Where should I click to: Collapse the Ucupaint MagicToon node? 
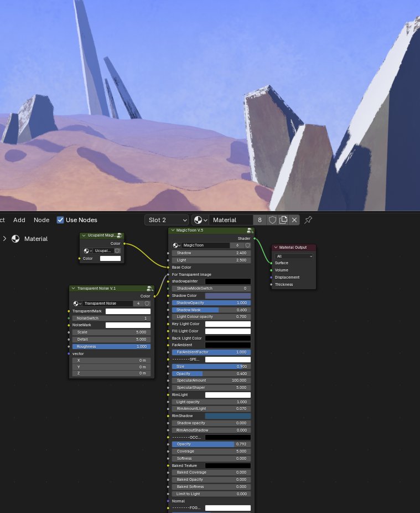pyautogui.click(x=84, y=235)
